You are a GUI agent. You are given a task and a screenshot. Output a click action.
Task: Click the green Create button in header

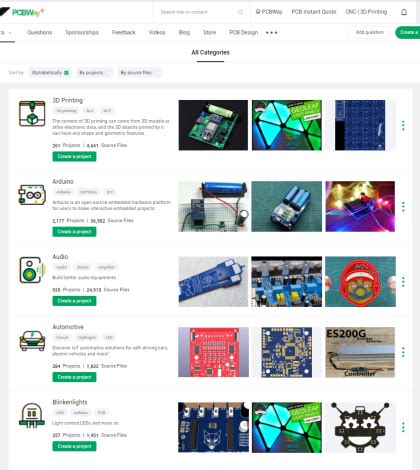tap(408, 32)
